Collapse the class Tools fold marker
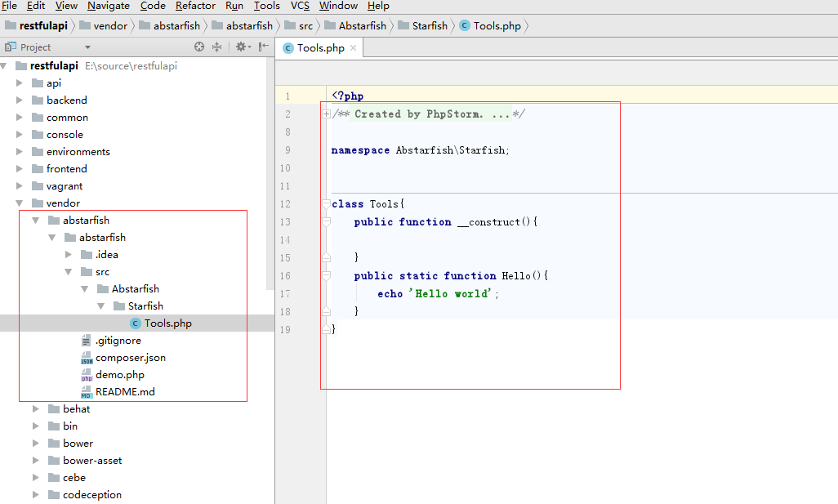838x504 pixels. coord(326,203)
